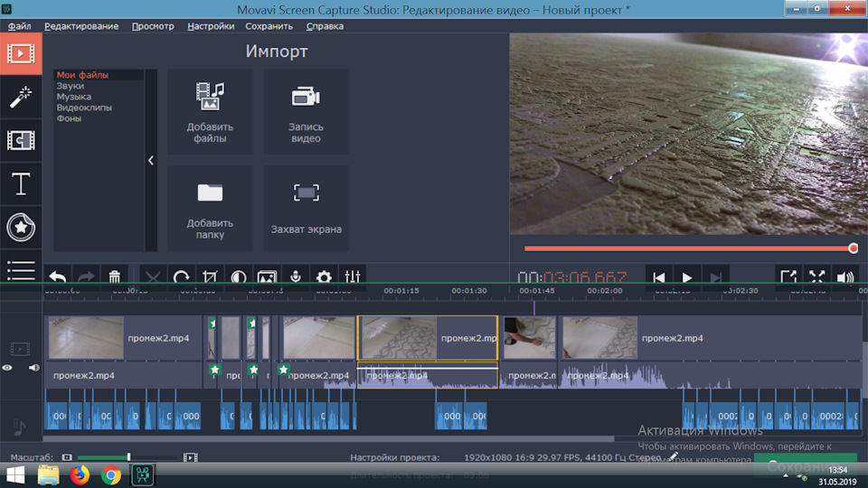The image size is (868, 488).
Task: Mute the video track speaker icon
Action: coord(33,368)
